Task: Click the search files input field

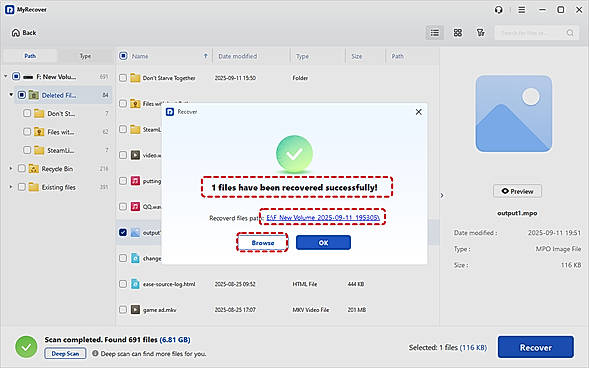Action: tap(530, 33)
